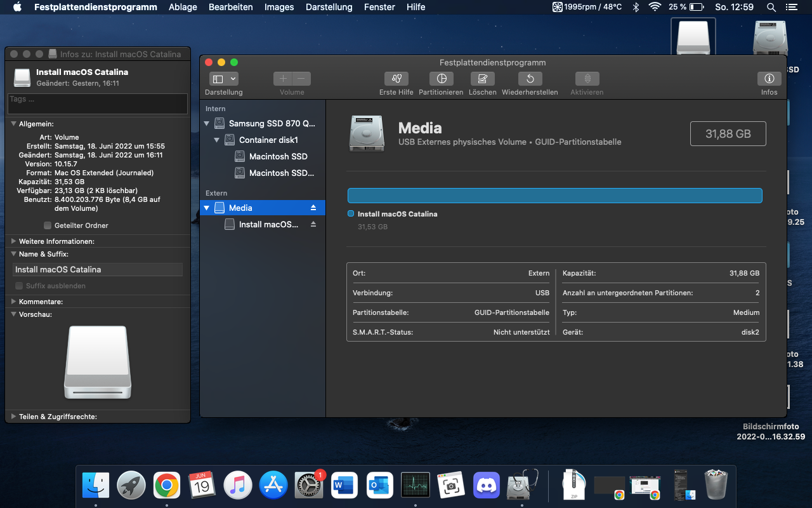Open the Darstellung view dropdown
This screenshot has height=508, width=812.
click(x=223, y=79)
